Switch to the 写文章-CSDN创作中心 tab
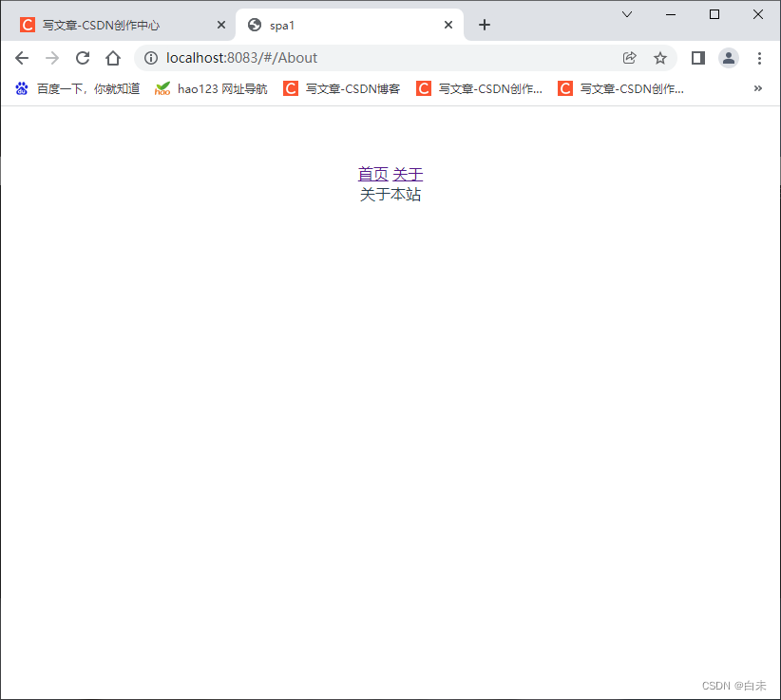Image resolution: width=781 pixels, height=700 pixels. tap(118, 25)
